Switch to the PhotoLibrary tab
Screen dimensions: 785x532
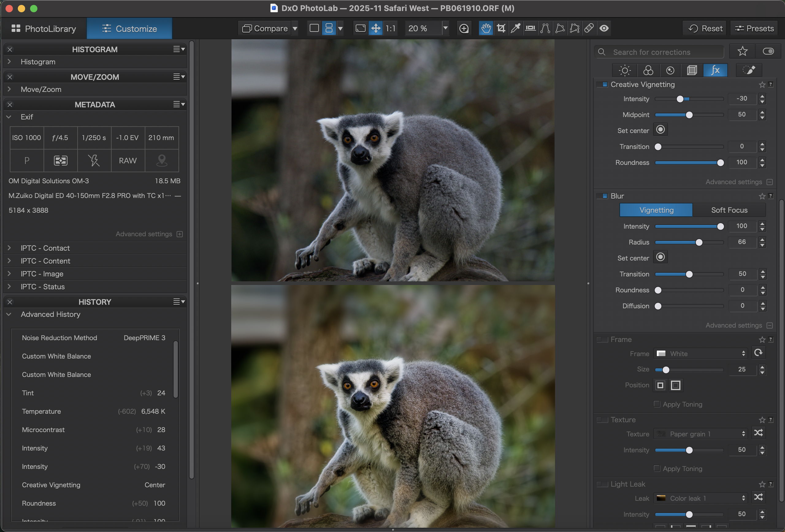44,29
